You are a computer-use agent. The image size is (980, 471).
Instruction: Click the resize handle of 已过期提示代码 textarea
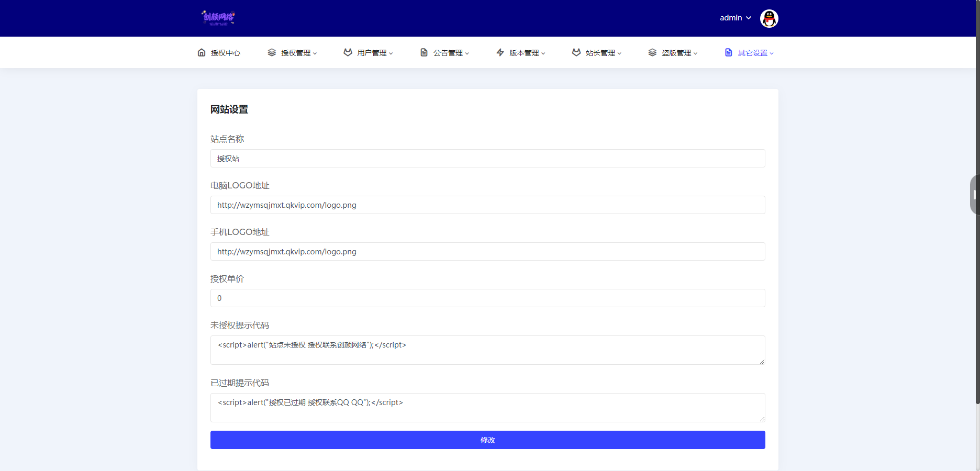[762, 419]
